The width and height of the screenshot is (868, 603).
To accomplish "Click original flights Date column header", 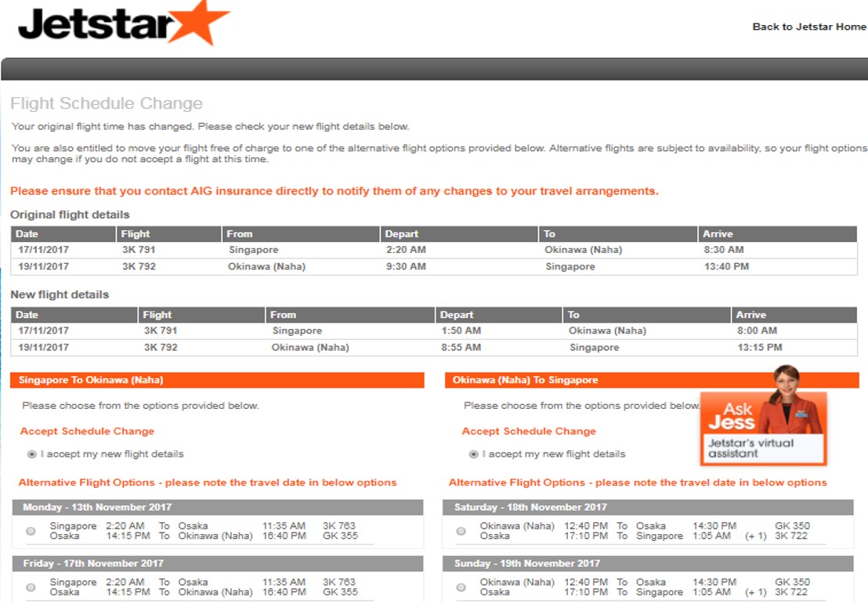I will tap(63, 234).
